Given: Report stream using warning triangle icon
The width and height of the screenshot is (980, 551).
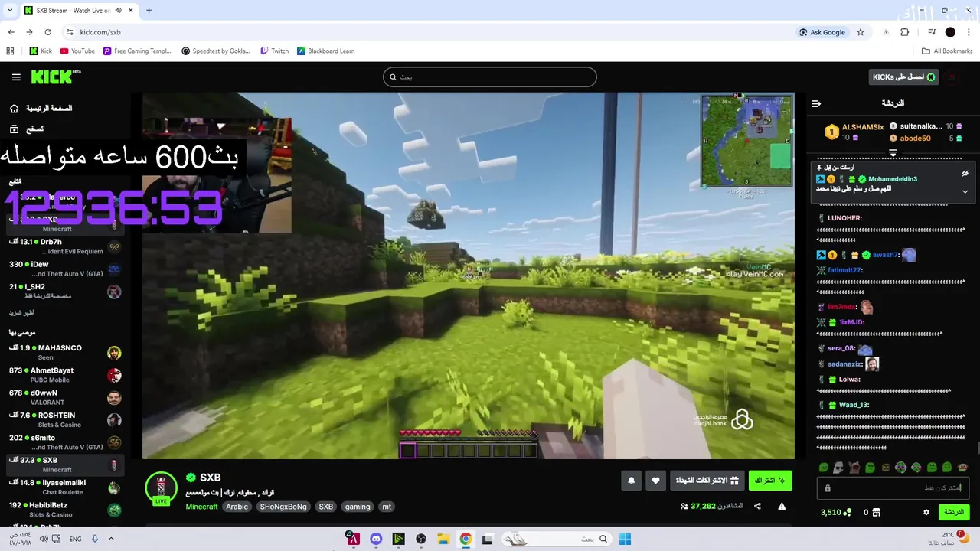Looking at the screenshot, I should tap(782, 506).
